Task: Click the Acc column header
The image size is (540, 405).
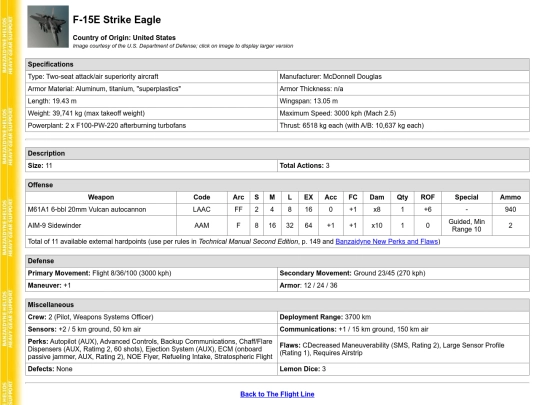Action: (331, 197)
